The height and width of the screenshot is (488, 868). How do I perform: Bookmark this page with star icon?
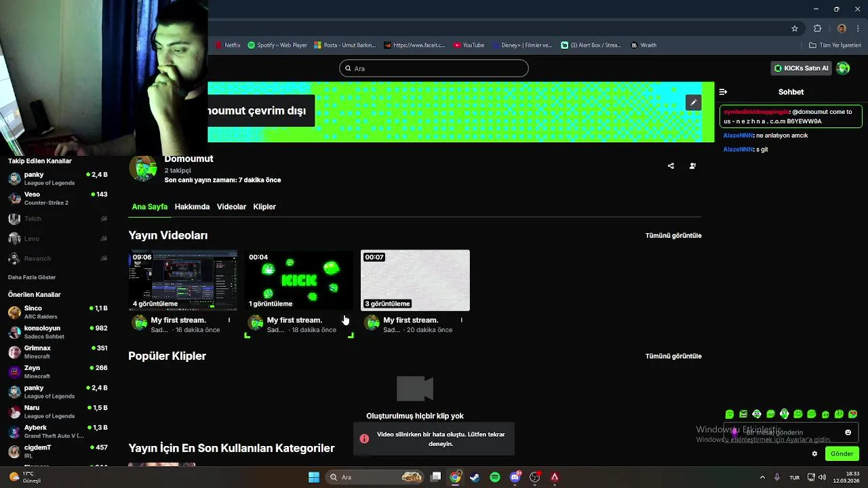click(x=795, y=28)
